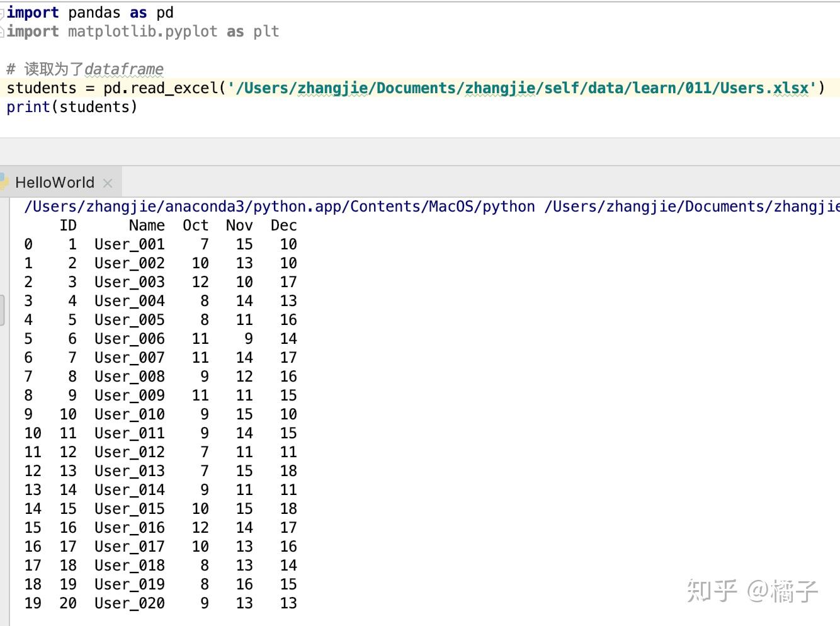
Task: Select 'User_020' in console output
Action: [130, 603]
